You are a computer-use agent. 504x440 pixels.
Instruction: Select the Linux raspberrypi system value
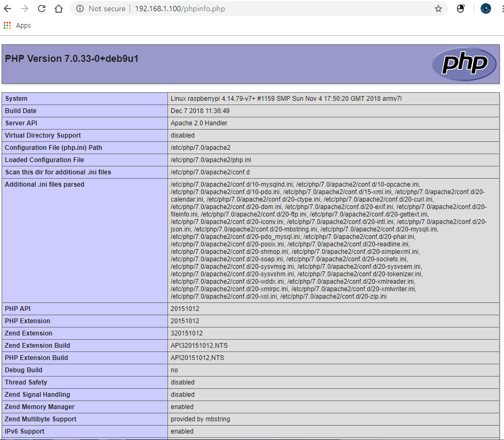coord(286,99)
